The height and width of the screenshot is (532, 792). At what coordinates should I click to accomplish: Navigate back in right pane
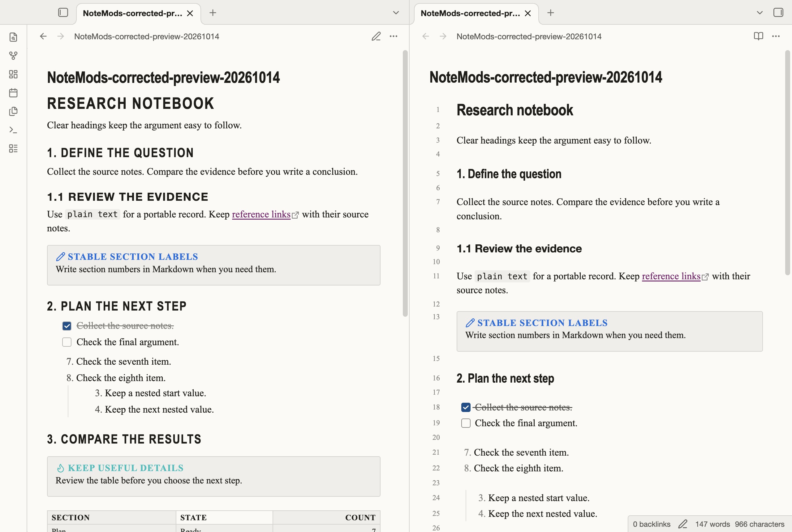[x=425, y=36]
